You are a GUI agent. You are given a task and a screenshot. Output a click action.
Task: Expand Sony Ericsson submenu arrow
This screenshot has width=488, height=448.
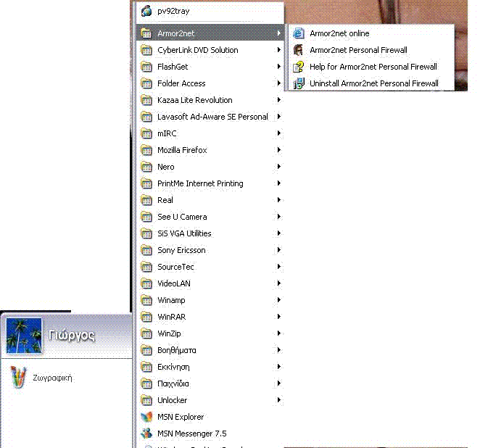[x=279, y=250]
